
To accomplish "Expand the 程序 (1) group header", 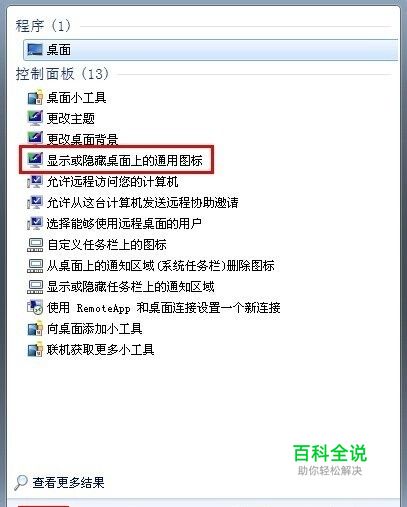I will coord(43,26).
